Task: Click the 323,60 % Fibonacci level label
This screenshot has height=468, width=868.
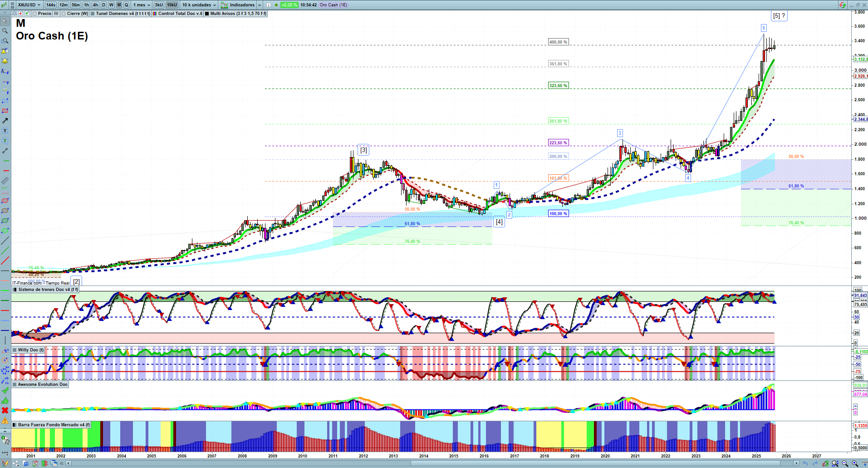Action: [558, 86]
